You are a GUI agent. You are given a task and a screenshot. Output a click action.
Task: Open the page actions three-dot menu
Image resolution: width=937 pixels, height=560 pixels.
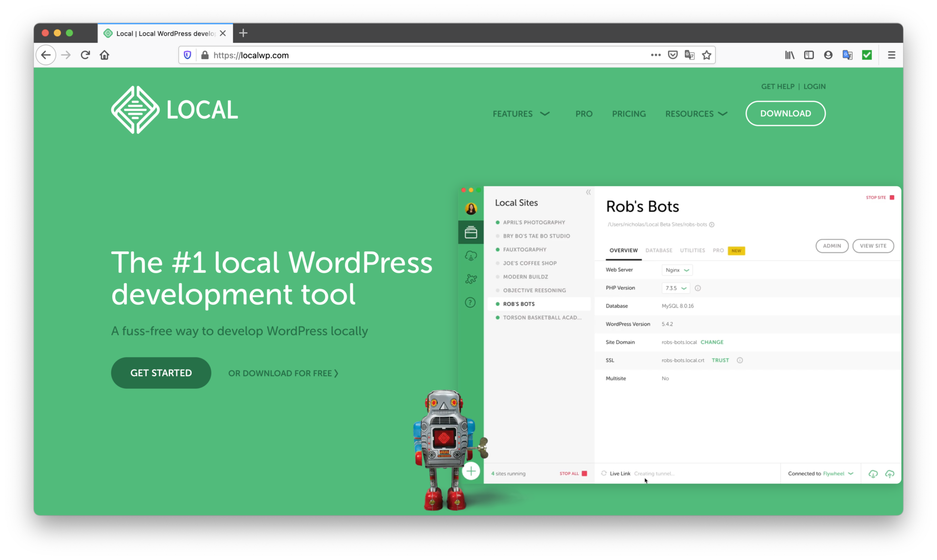click(655, 55)
